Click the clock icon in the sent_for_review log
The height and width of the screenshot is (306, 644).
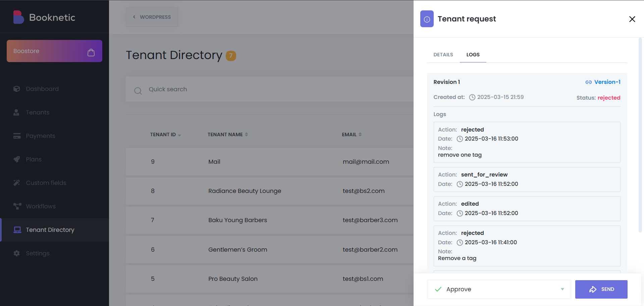pos(460,184)
